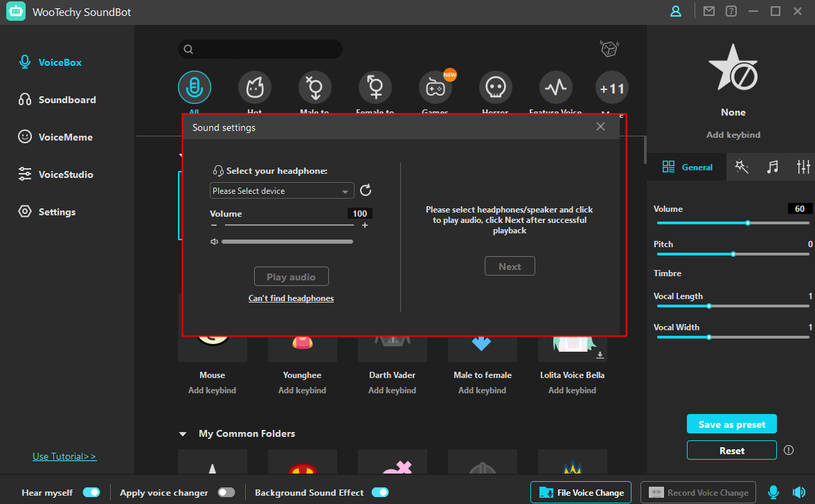The height and width of the screenshot is (504, 815).
Task: Open the equalizer sliders tab
Action: tap(803, 167)
